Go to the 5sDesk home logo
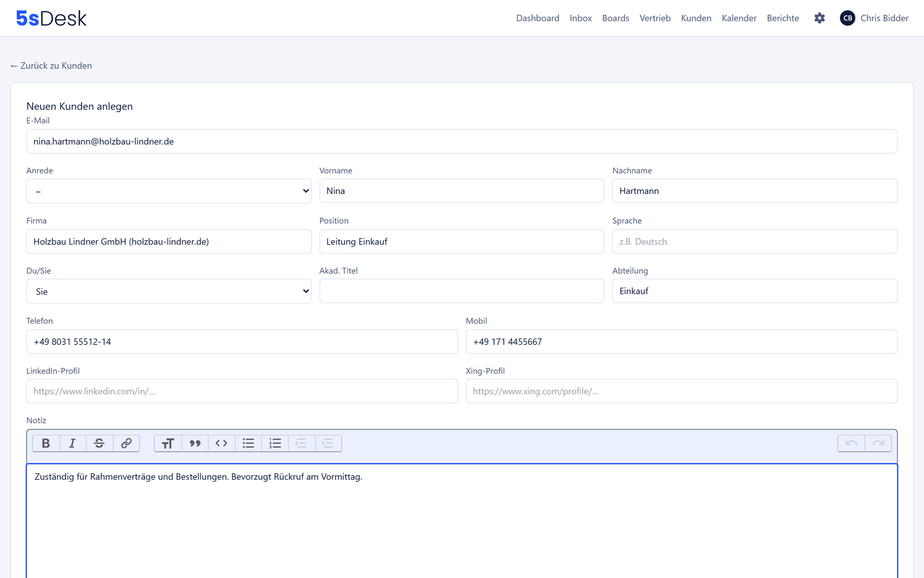 pyautogui.click(x=51, y=18)
